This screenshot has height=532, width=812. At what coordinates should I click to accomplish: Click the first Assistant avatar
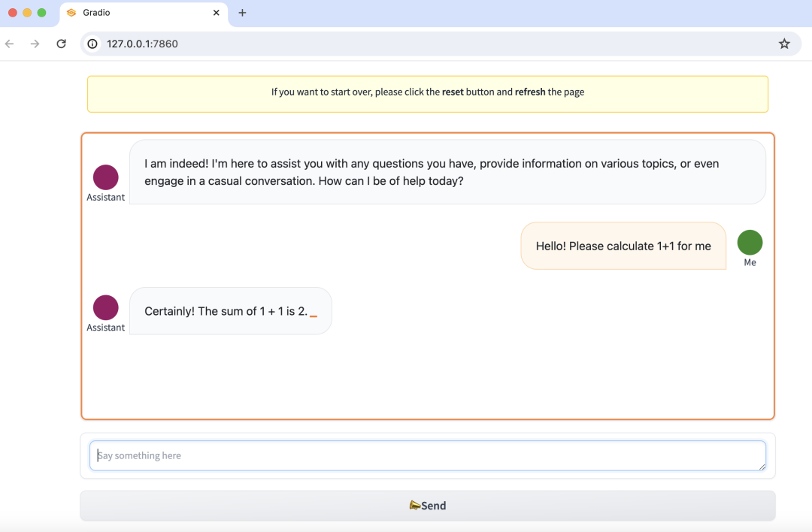click(x=105, y=177)
